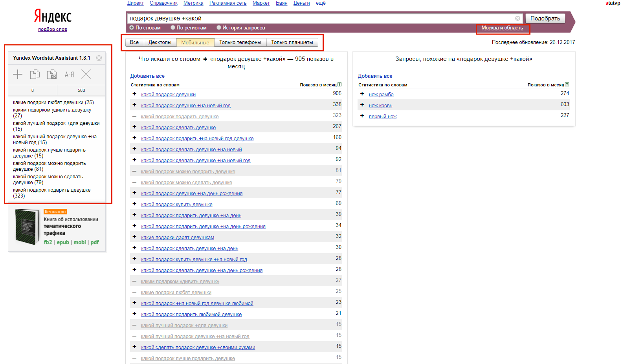Open 'Баян' in top navigation

281,3
